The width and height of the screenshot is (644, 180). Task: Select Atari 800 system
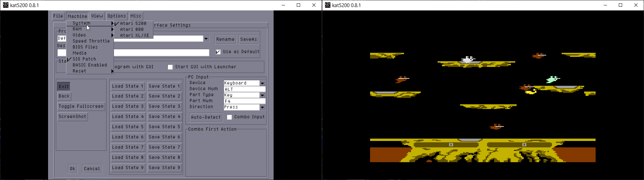click(133, 30)
